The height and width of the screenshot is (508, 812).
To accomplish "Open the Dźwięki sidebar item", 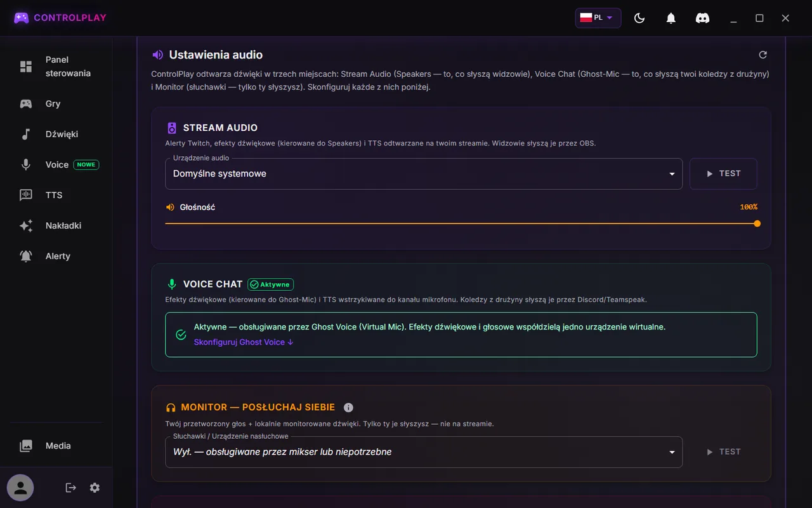I will coord(56,134).
